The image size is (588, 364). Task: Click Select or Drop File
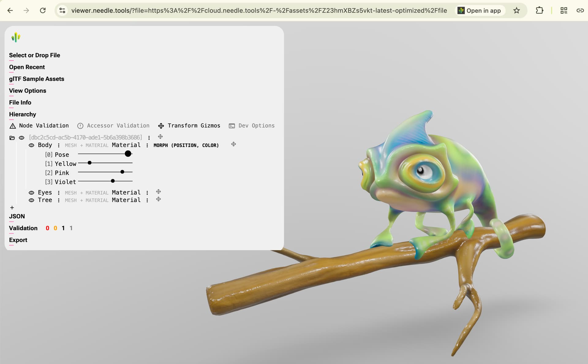34,55
